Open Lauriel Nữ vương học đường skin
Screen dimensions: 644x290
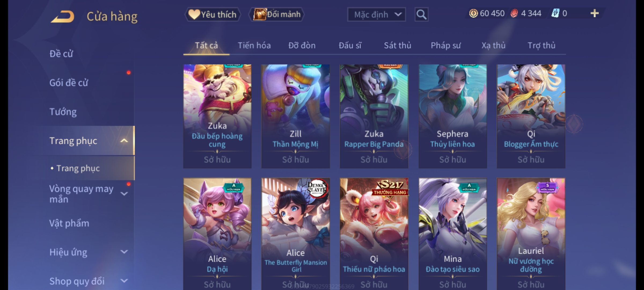(531, 234)
